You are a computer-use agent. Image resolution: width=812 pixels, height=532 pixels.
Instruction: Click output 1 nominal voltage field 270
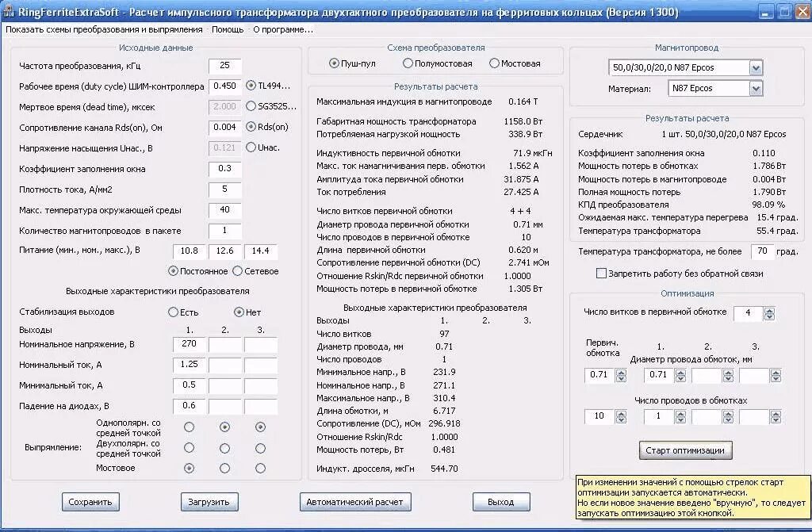(x=189, y=344)
